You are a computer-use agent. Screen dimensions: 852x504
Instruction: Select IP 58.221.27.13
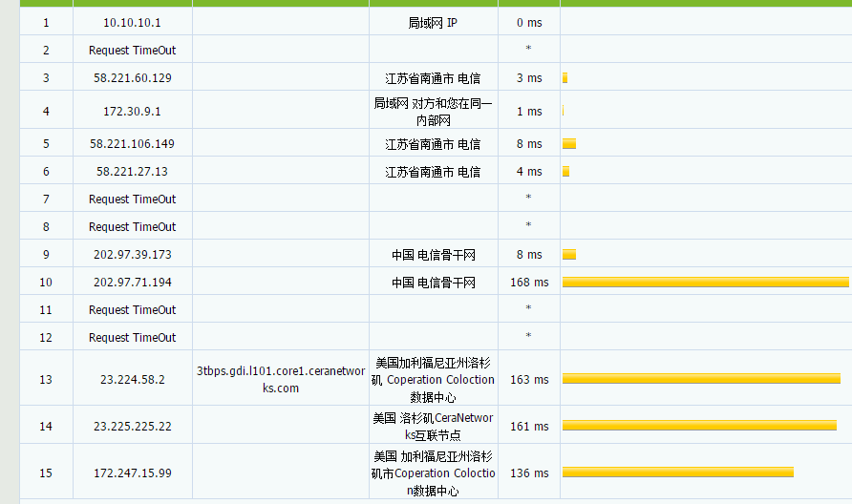[132, 172]
